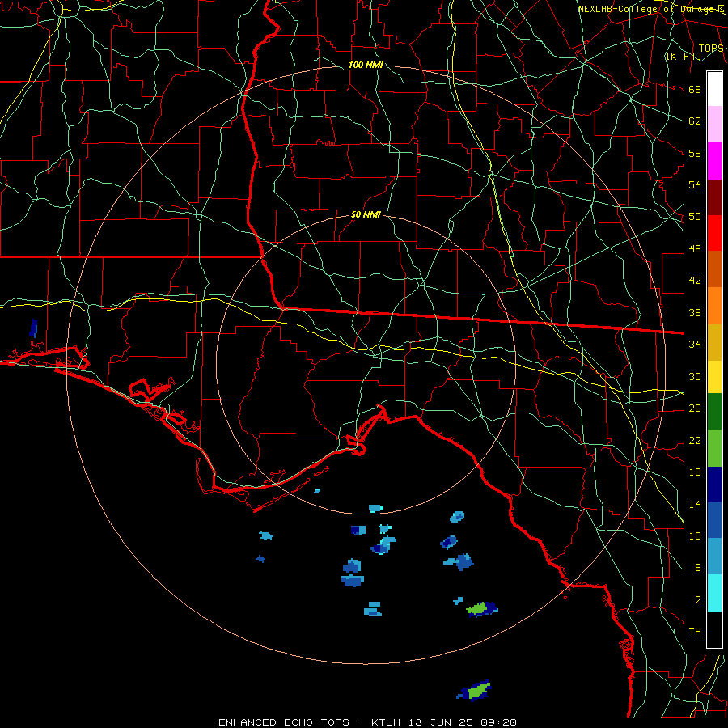Click the light pink legend swatch

(714, 125)
